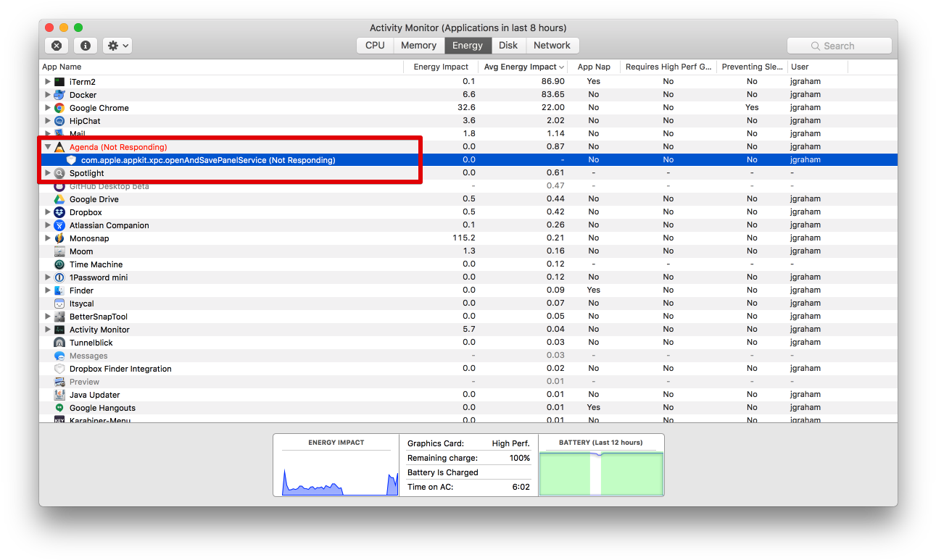Click the Graphics Card "High Perf." value

pos(510,443)
